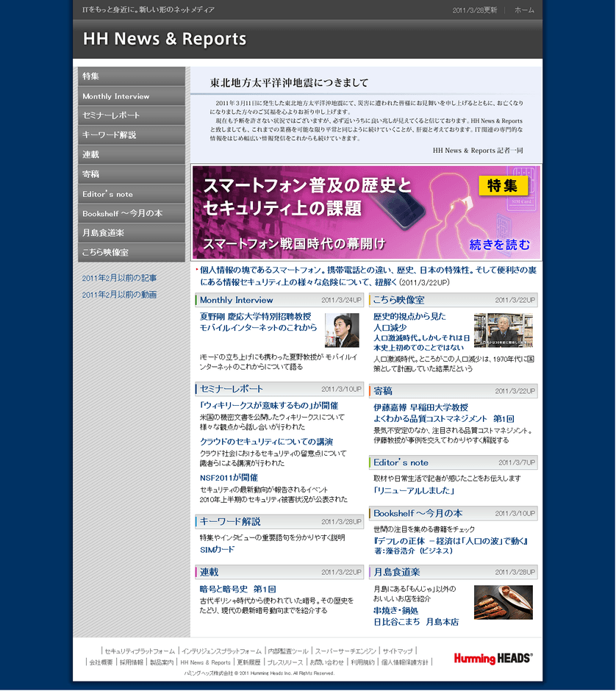Open the こちら映像室 section heading

click(398, 300)
